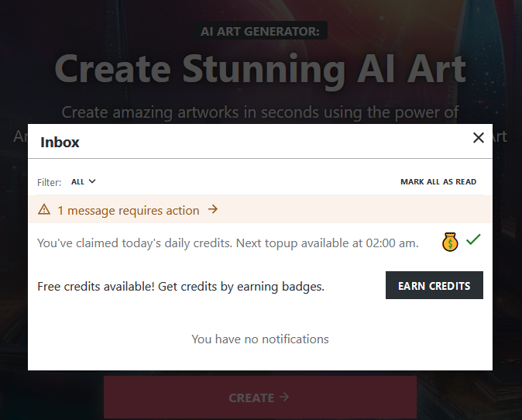Click the warning triangle icon
The height and width of the screenshot is (420, 522).
tap(44, 210)
